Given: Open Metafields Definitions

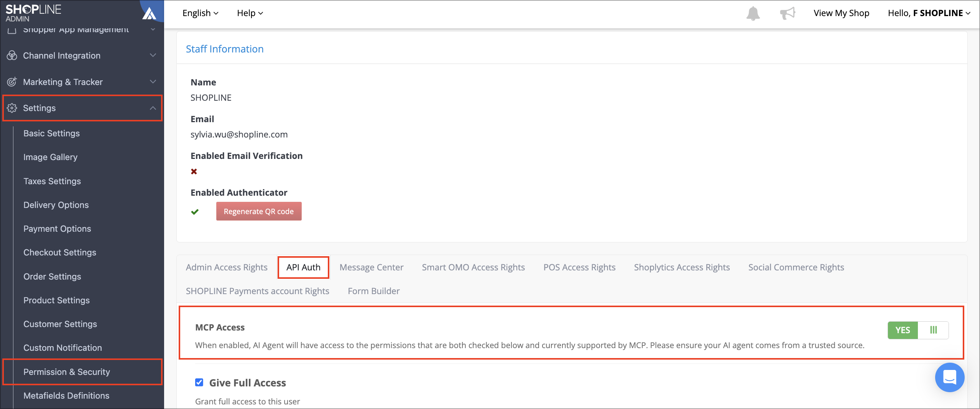Looking at the screenshot, I should (66, 396).
